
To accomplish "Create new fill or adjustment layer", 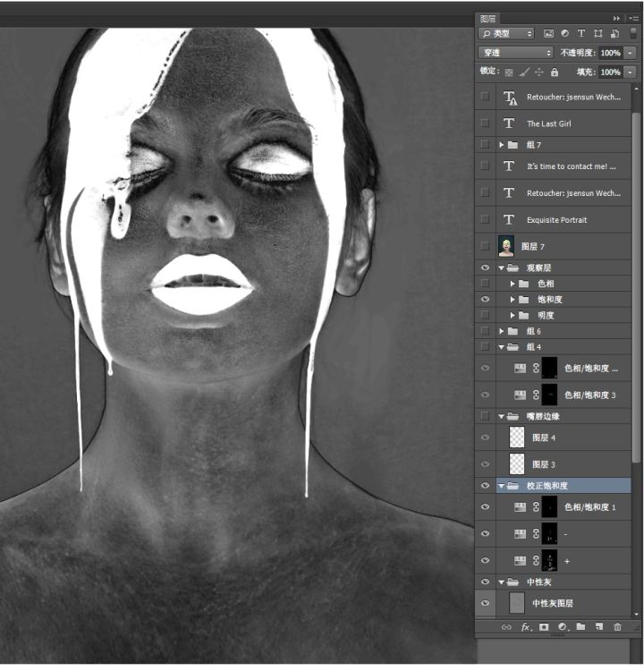I will pos(563,627).
